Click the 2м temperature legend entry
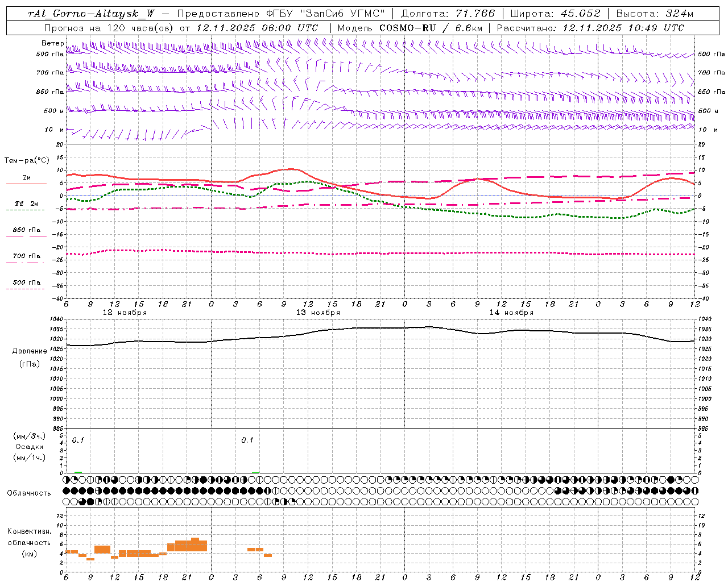Viewport: 728px width, 582px height. click(27, 178)
